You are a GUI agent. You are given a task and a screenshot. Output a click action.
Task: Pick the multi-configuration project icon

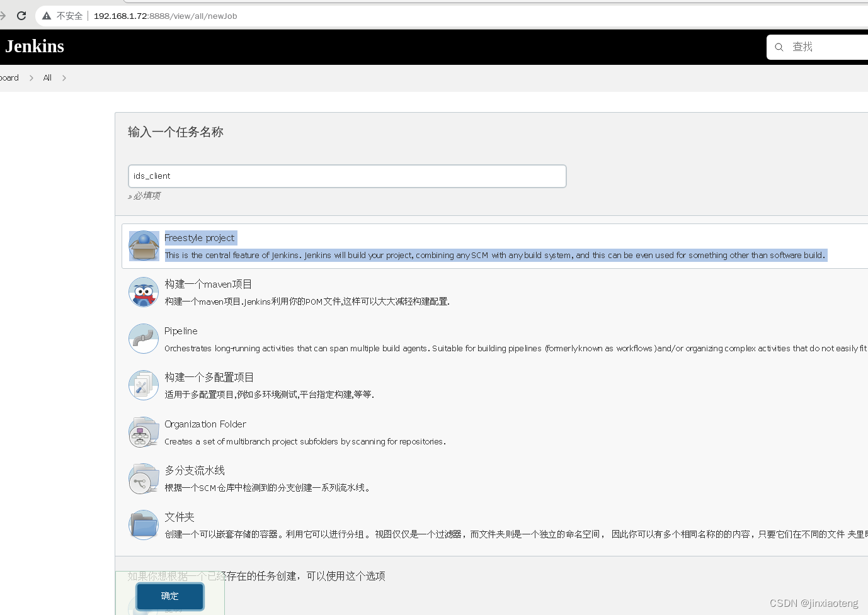click(144, 385)
